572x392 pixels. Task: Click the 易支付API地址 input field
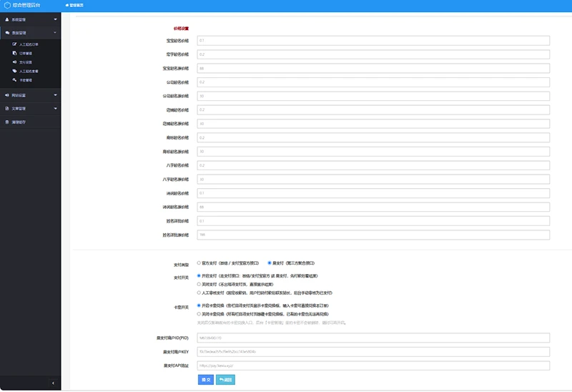(x=373, y=366)
